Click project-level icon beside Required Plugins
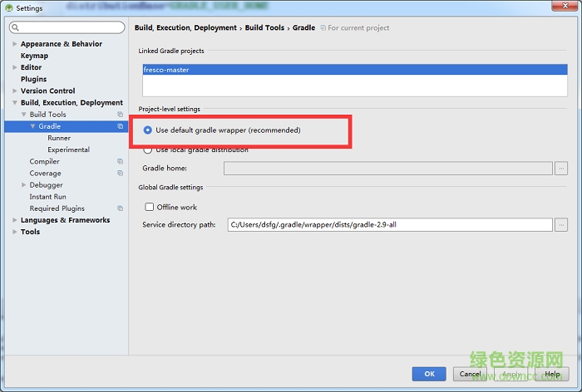Screen dimensions: 582x392 121,208
